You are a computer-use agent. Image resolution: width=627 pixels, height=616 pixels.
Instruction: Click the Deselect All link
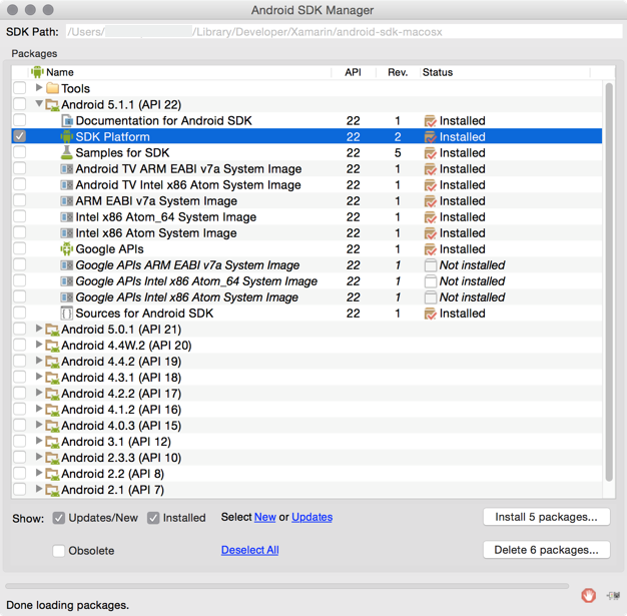(250, 550)
